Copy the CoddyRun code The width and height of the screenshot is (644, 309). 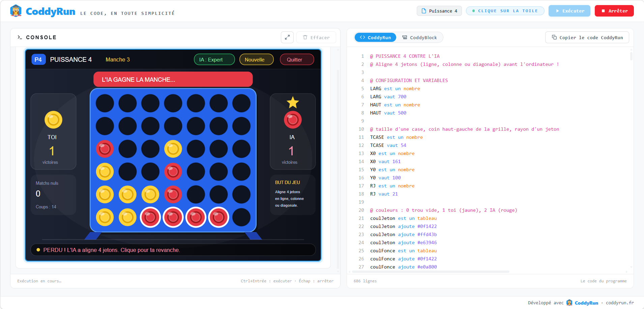coord(587,37)
